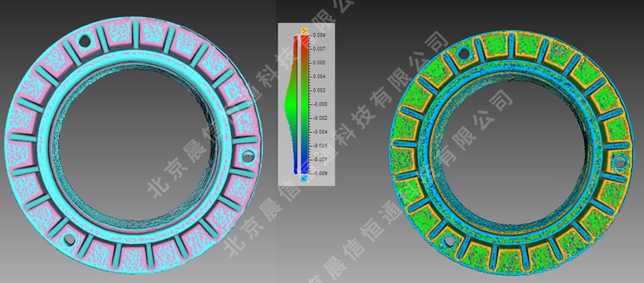Image resolution: width=644 pixels, height=283 pixels.
Task: Select the 0.005 scale label
Action: [319, 63]
